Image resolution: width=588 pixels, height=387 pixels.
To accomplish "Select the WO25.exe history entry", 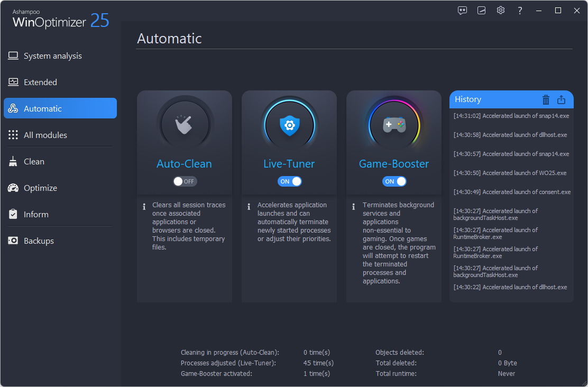I will 510,173.
